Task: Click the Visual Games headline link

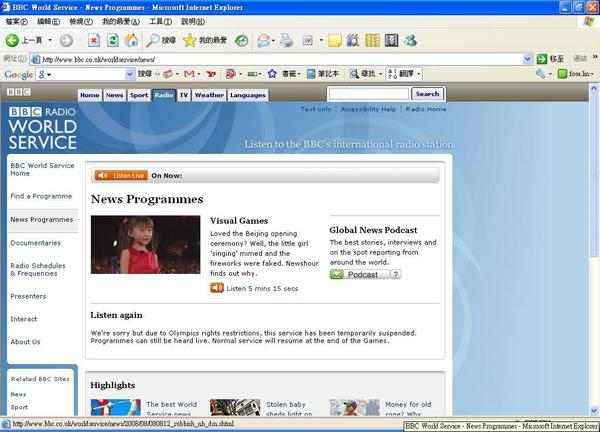Action: [x=239, y=220]
